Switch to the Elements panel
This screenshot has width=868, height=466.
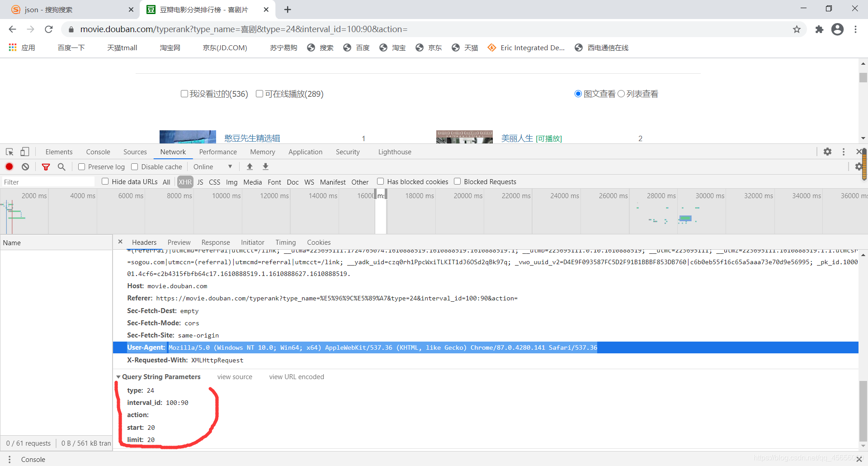[x=59, y=152]
